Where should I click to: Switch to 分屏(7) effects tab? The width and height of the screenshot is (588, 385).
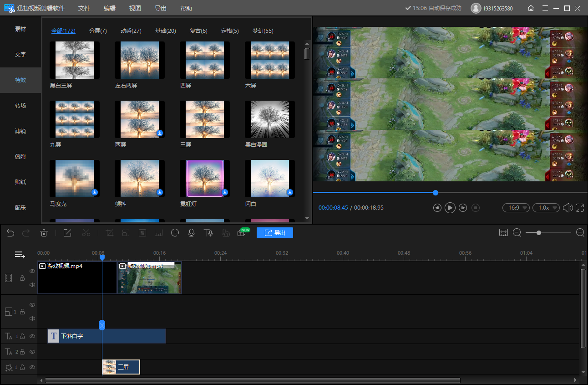pyautogui.click(x=98, y=31)
